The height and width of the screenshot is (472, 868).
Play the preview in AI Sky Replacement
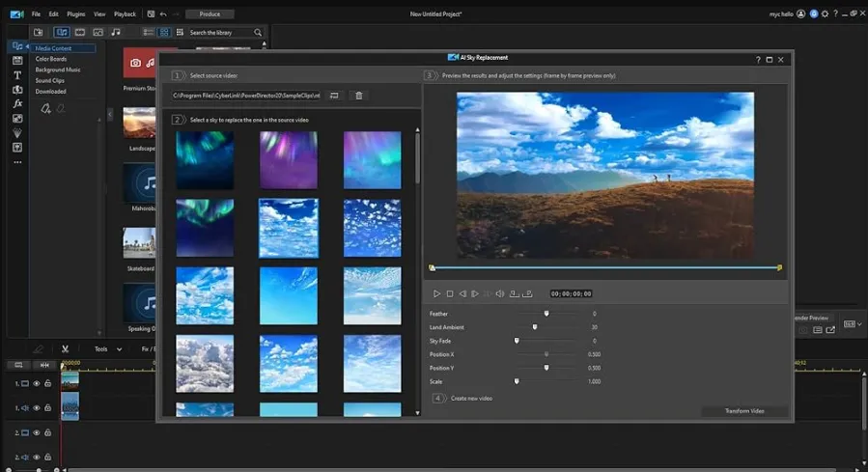(x=436, y=293)
